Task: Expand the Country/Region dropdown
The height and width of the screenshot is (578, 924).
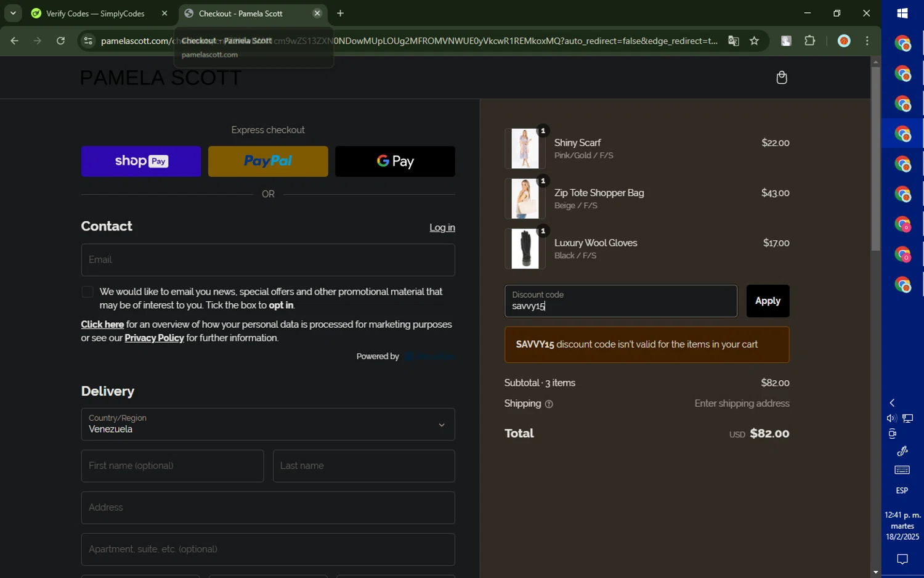Action: tap(268, 425)
